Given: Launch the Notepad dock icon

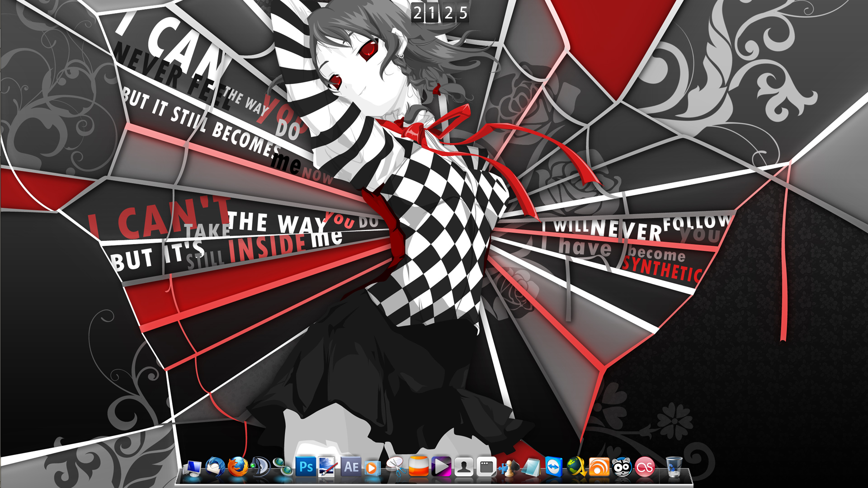Looking at the screenshot, I should click(531, 467).
